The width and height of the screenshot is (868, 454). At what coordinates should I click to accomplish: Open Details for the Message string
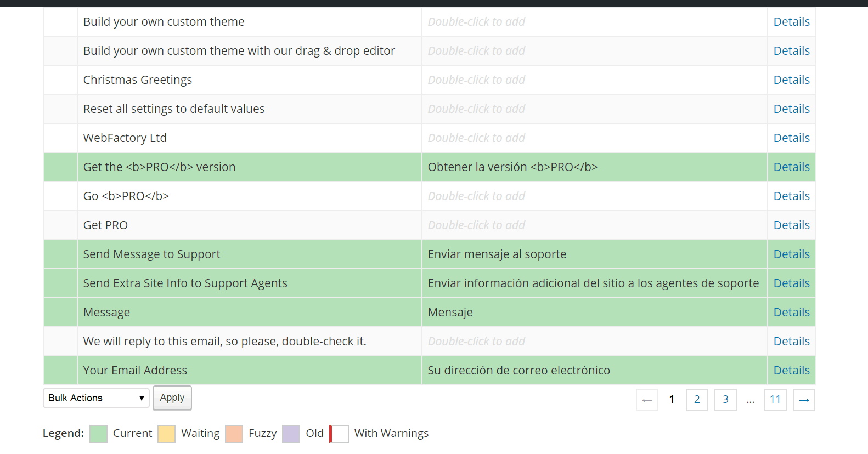(x=791, y=312)
